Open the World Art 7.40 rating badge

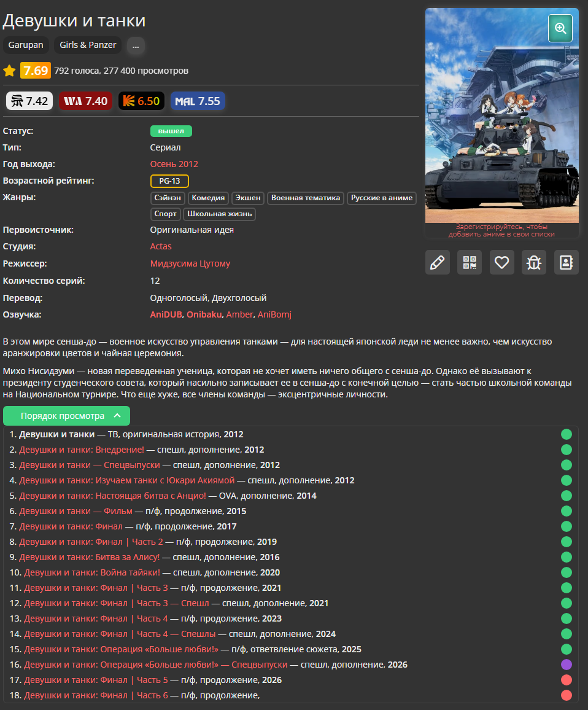click(85, 101)
